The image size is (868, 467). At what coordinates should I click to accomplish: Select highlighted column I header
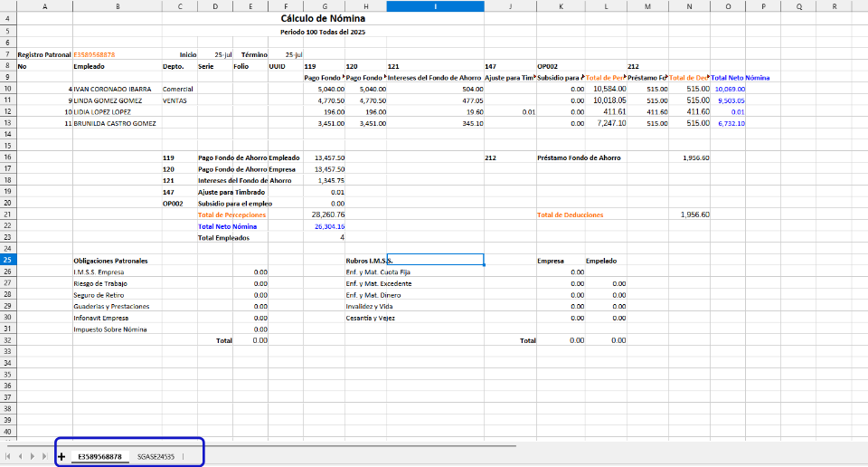pos(435,6)
